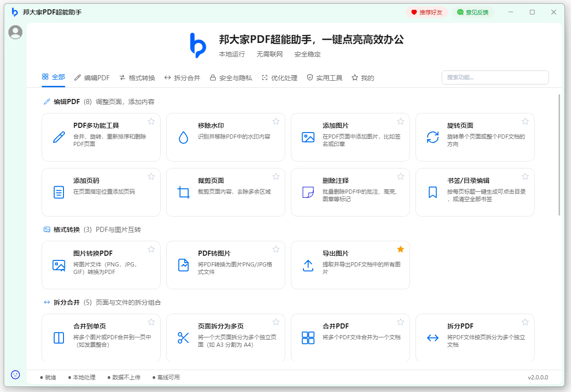Click the 意见反馈 button
The image size is (571, 392).
point(472,12)
